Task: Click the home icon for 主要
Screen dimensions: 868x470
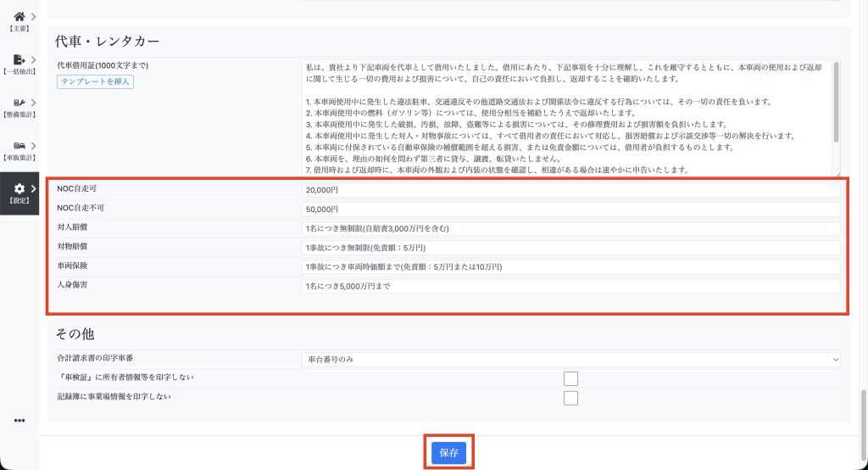Action: point(19,17)
